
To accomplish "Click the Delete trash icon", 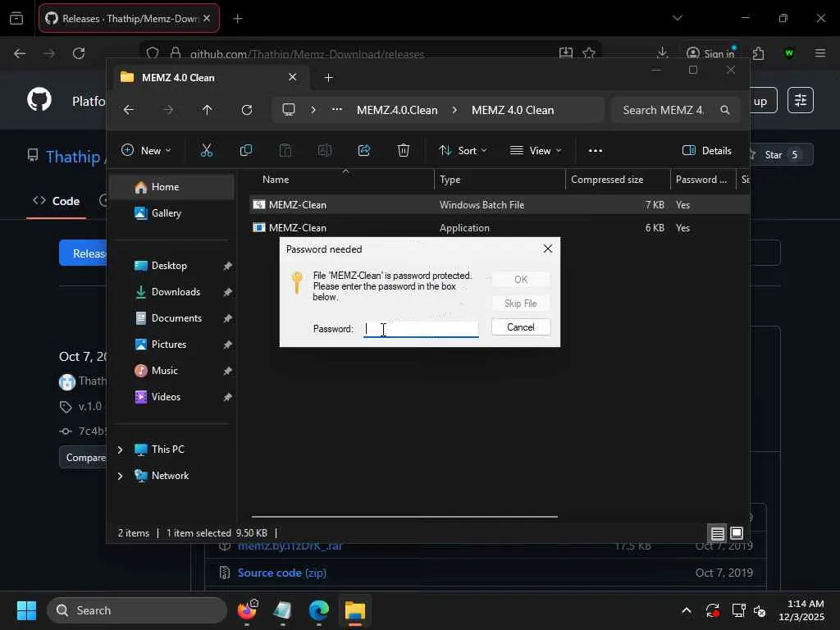I will coord(404,151).
